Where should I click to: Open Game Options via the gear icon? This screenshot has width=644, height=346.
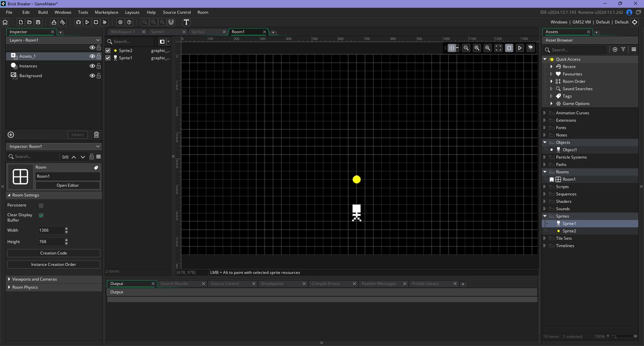pyautogui.click(x=120, y=23)
